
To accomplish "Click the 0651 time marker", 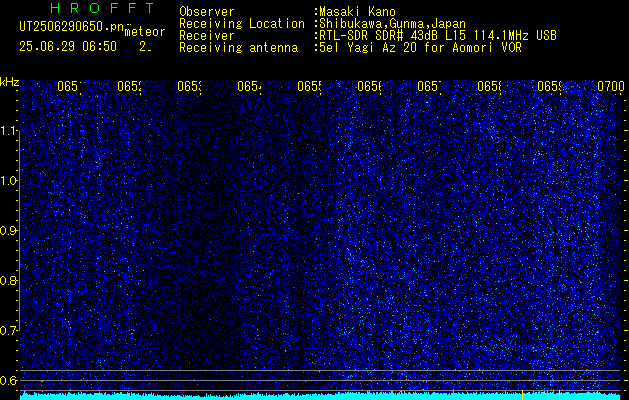I will pyautogui.click(x=69, y=86).
